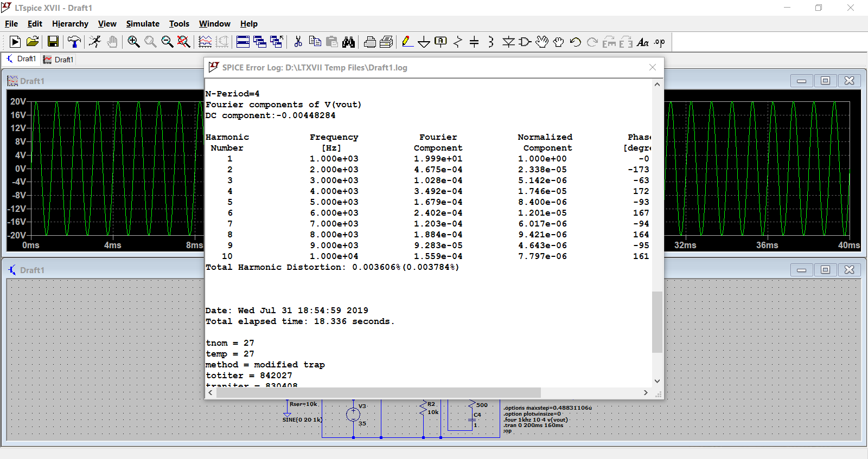Click the Print Setup icon
The height and width of the screenshot is (459, 868).
[370, 42]
